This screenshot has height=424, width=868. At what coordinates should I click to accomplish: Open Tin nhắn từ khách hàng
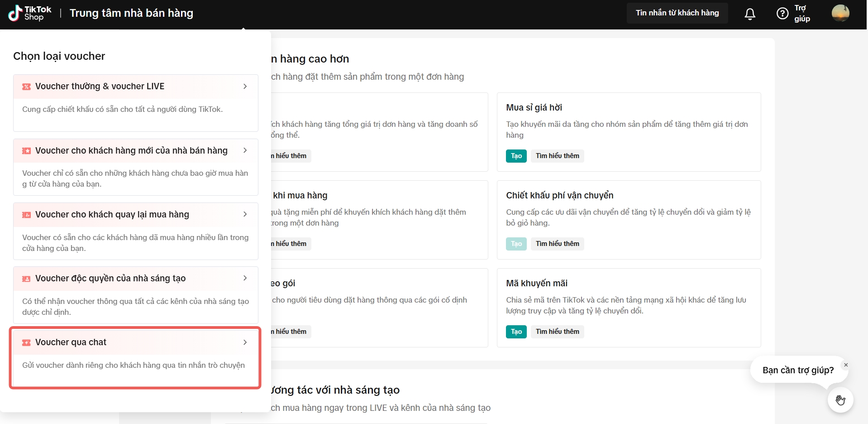click(677, 13)
